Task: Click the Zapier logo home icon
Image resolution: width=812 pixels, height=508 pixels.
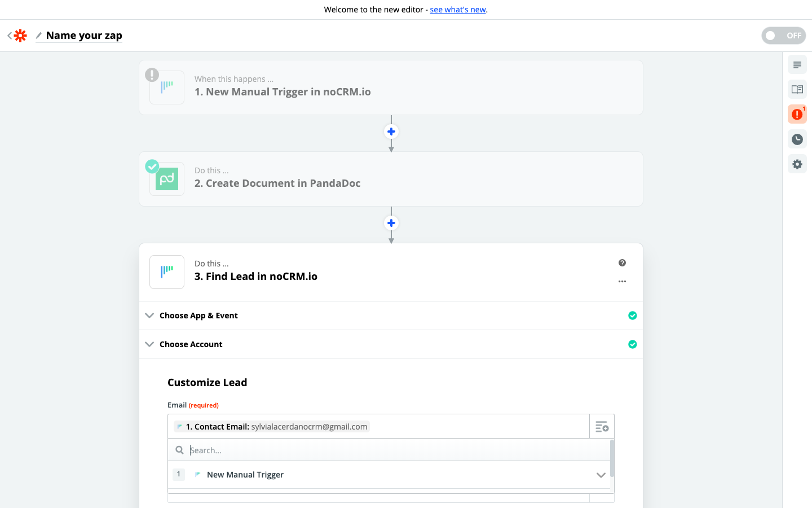Action: tap(20, 36)
